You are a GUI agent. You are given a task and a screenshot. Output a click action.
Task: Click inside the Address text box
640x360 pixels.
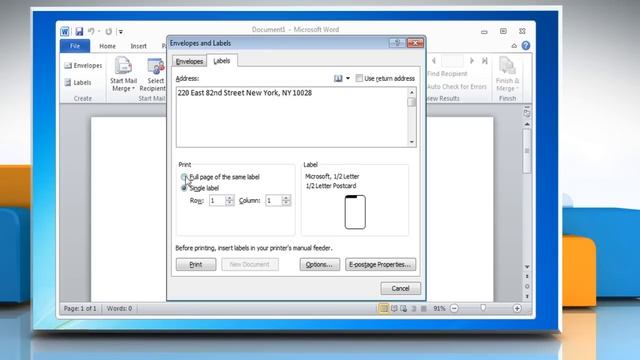pos(292,117)
